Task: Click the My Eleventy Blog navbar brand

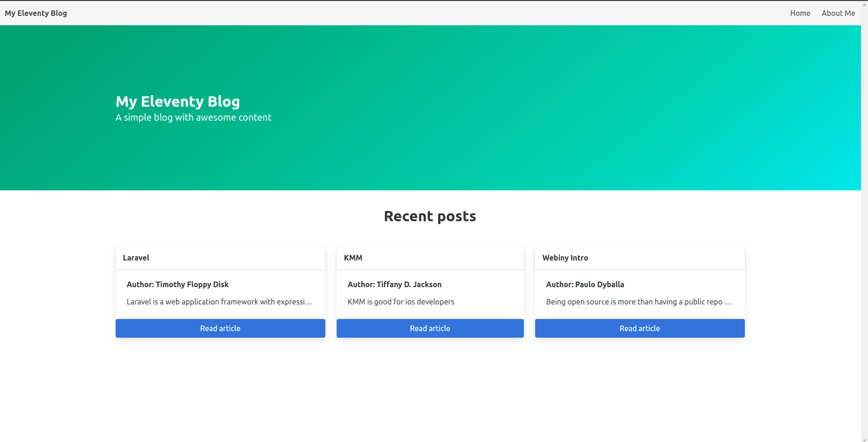Action: pyautogui.click(x=36, y=13)
